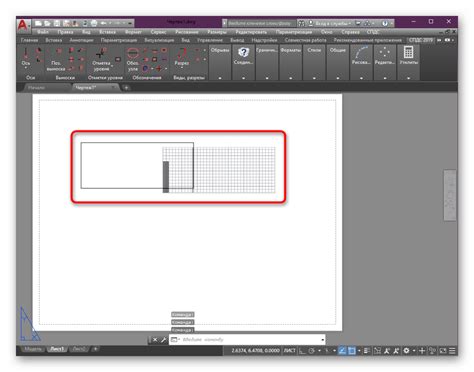Select the Отметка уровня tool
474x372 pixels.
(101, 59)
